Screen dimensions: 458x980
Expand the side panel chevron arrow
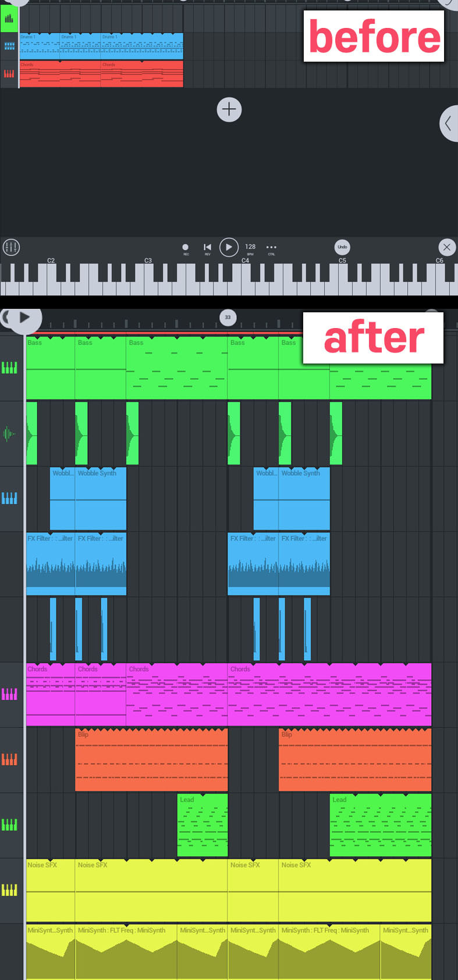448,123
